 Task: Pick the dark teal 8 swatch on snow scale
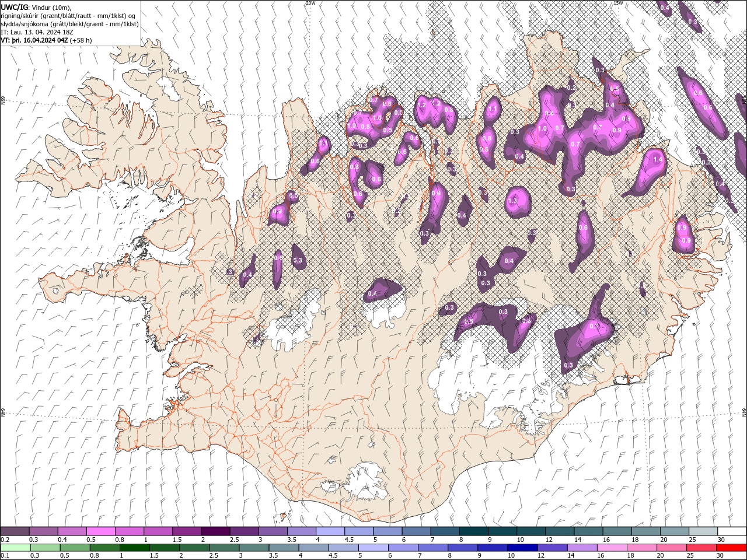[x=473, y=531]
